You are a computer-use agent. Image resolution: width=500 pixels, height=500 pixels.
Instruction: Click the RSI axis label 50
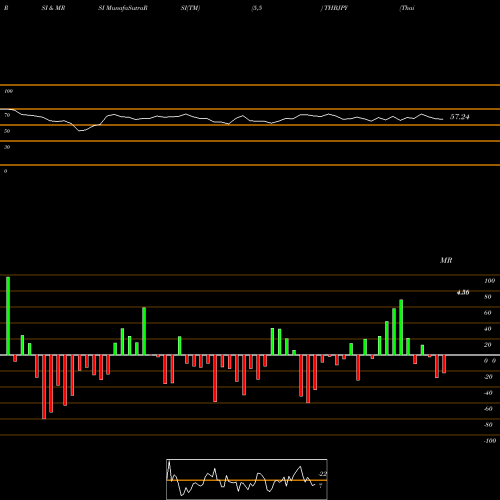7,131
